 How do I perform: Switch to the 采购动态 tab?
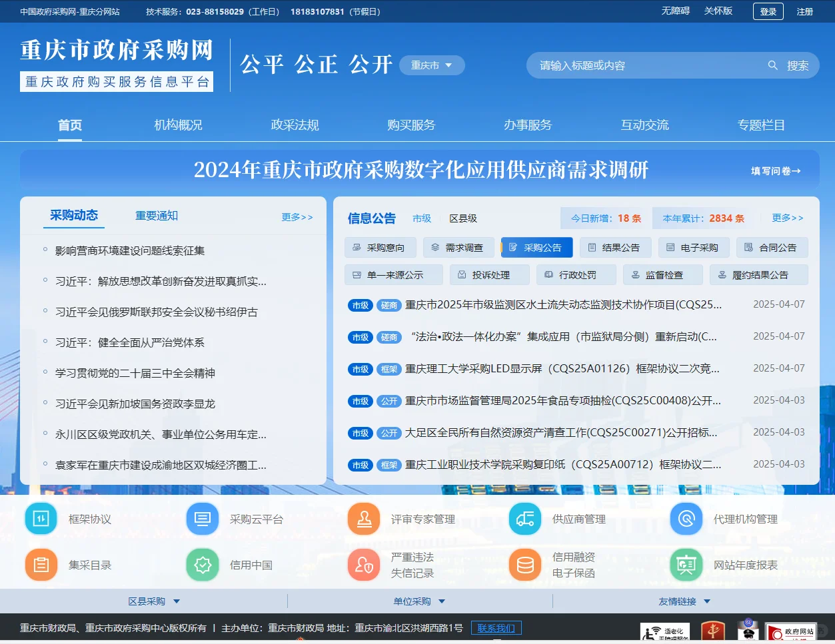[x=74, y=215]
